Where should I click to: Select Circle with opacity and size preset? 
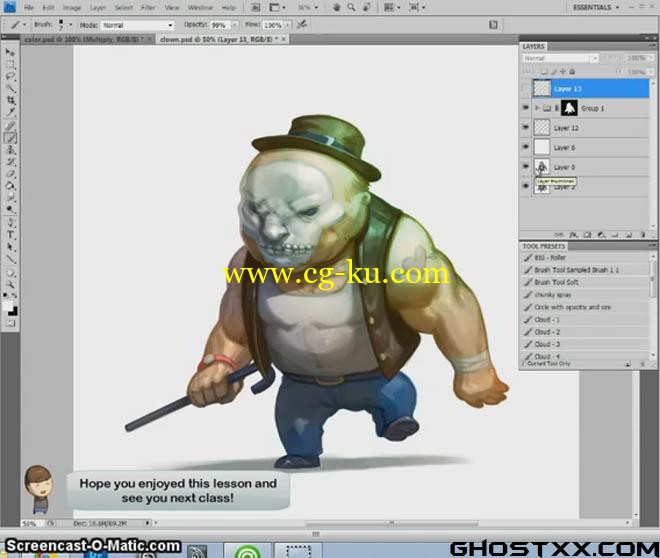click(x=585, y=307)
